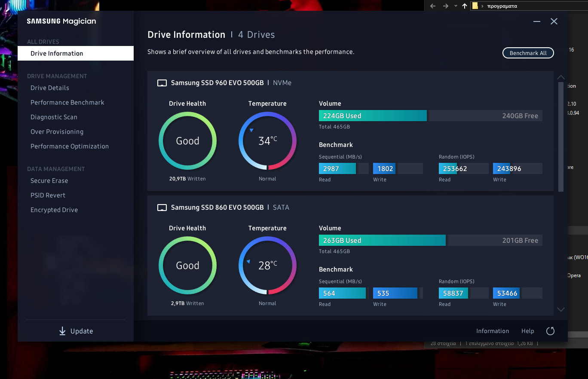Open the Help link in the footer
Screen dimensions: 588x379
click(x=528, y=331)
